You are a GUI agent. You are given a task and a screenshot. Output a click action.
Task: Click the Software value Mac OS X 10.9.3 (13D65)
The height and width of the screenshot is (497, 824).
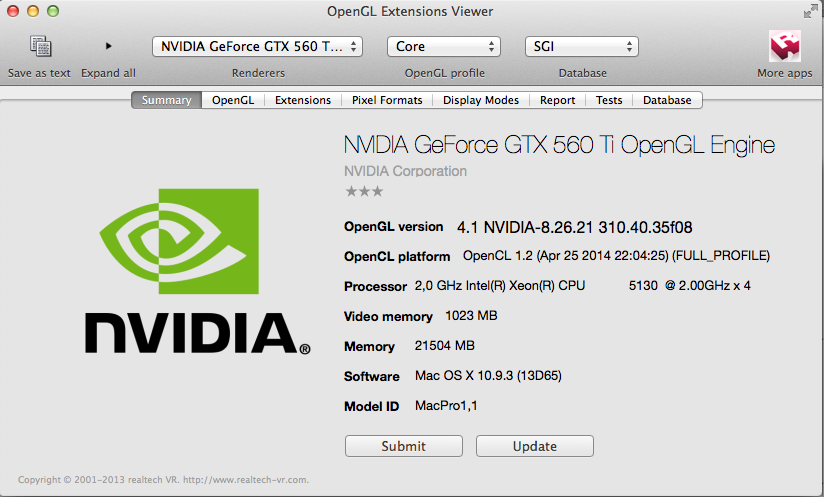tap(488, 376)
